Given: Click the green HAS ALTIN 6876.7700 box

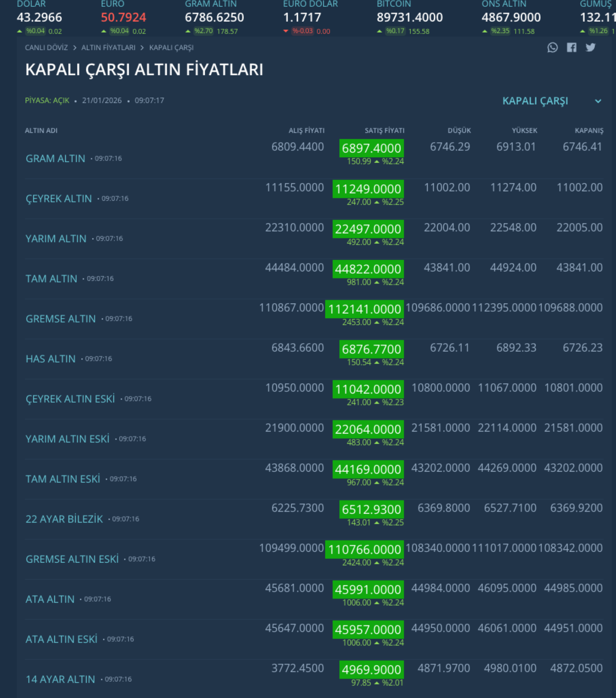Looking at the screenshot, I should [x=371, y=349].
